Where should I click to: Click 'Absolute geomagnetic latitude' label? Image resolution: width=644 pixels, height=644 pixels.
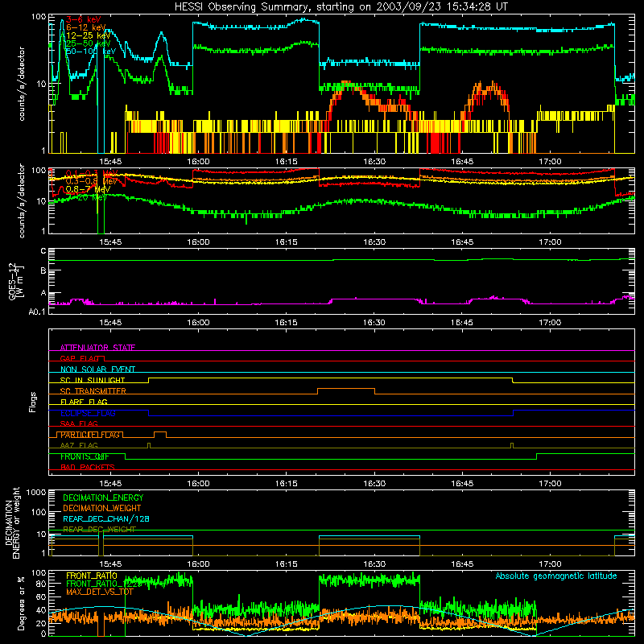pos(556,576)
